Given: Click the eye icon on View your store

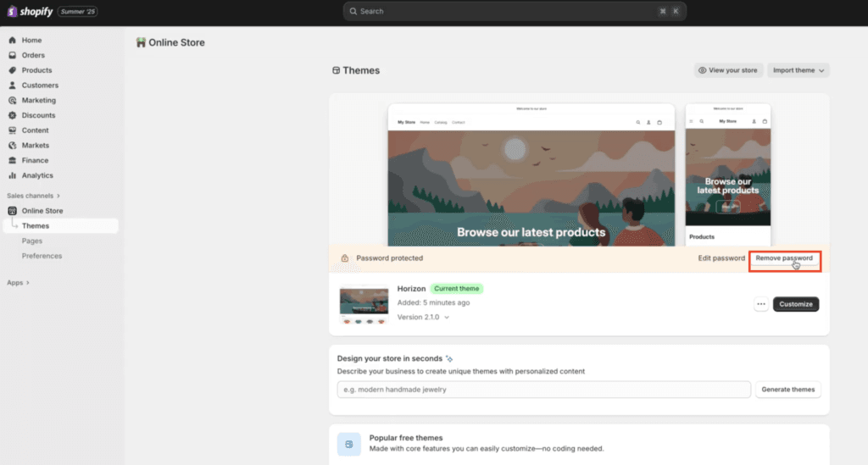Looking at the screenshot, I should pos(702,70).
